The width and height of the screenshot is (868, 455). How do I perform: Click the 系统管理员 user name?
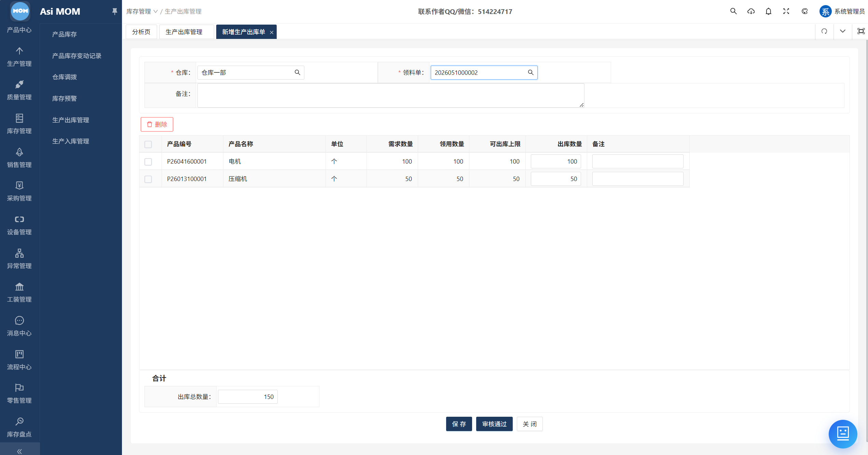[849, 11]
